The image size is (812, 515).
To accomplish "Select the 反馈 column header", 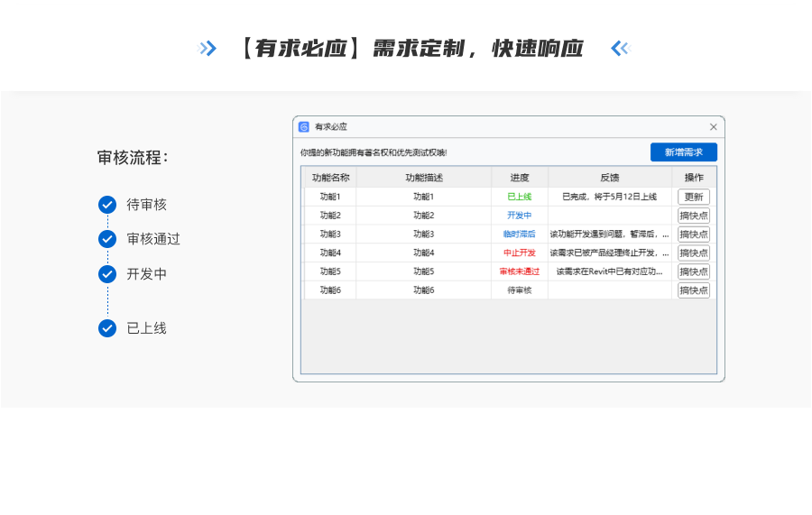I will [610, 178].
